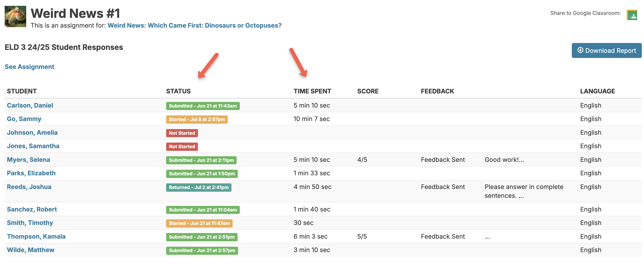
Task: Click the STATUS column header
Action: click(x=178, y=91)
